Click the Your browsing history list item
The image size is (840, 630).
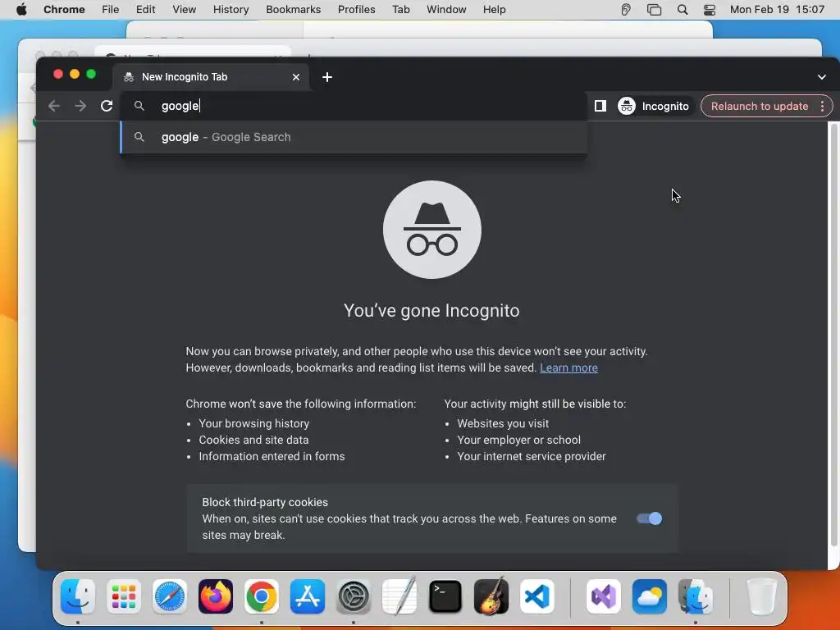254,424
